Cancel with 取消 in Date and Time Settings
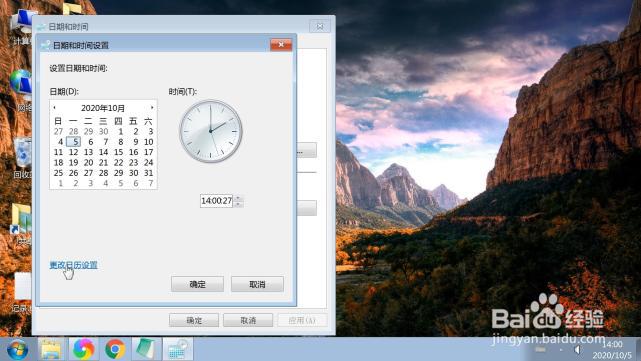The width and height of the screenshot is (641, 361). click(257, 284)
